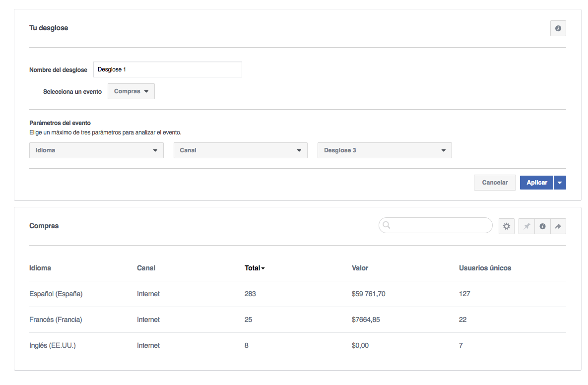
Task: Sort by the Total column header
Action: 255,268
